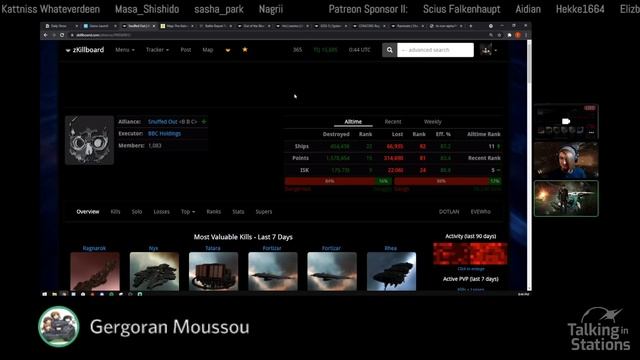Click the green plus beside Snuffed Out

coord(204,122)
